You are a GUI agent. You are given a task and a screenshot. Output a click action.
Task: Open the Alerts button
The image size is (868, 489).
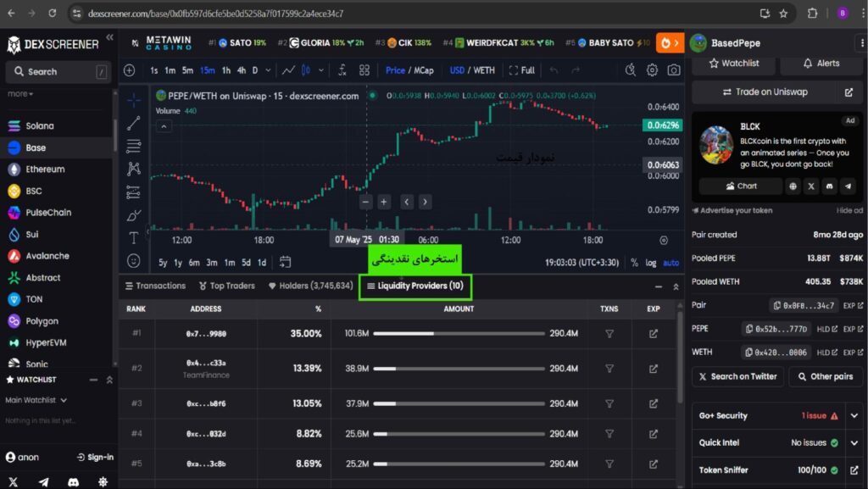click(821, 64)
